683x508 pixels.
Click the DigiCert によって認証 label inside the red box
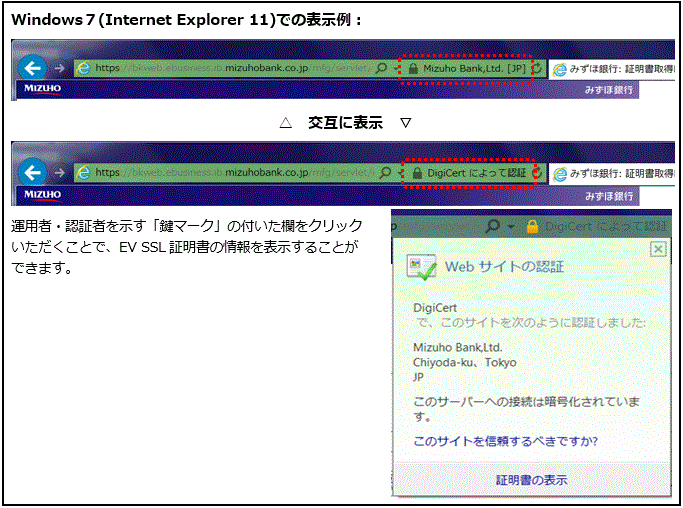pos(477,173)
